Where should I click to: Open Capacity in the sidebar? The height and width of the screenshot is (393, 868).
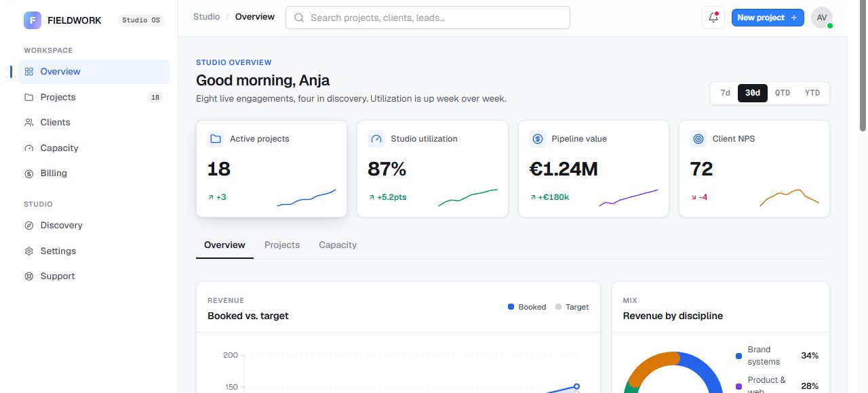94,148
